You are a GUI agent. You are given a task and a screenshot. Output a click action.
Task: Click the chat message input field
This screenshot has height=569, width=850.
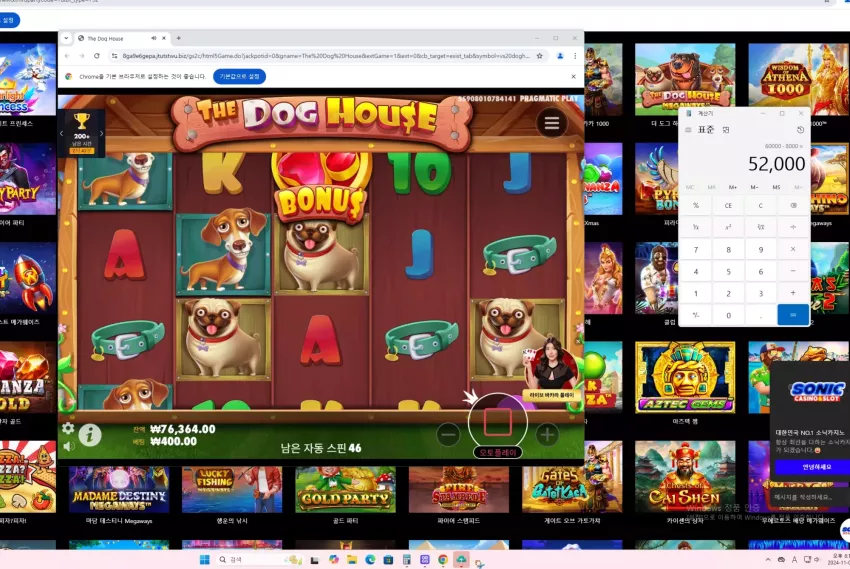click(810, 497)
